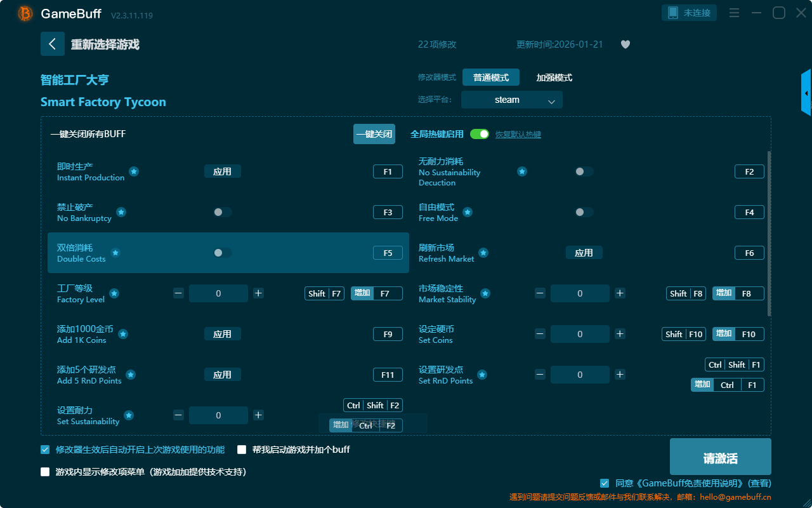The height and width of the screenshot is (508, 812).
Task: Click restore default hotkeys link
Action: [518, 135]
